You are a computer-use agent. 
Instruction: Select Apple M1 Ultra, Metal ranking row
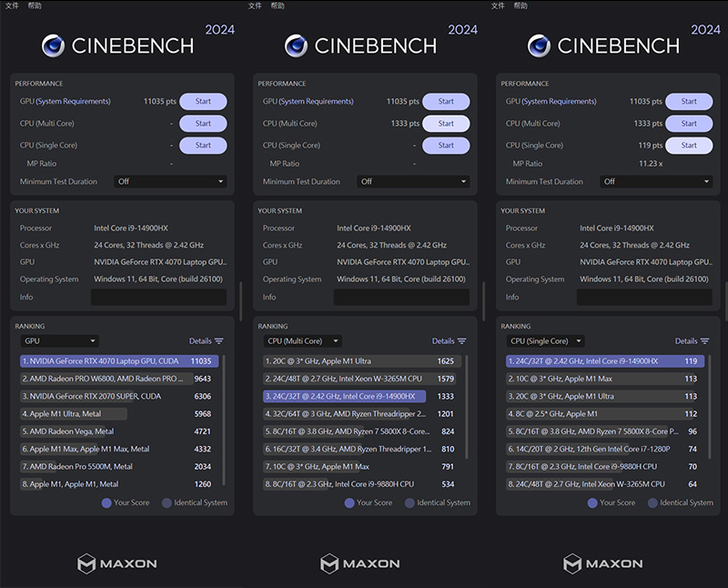(119, 414)
